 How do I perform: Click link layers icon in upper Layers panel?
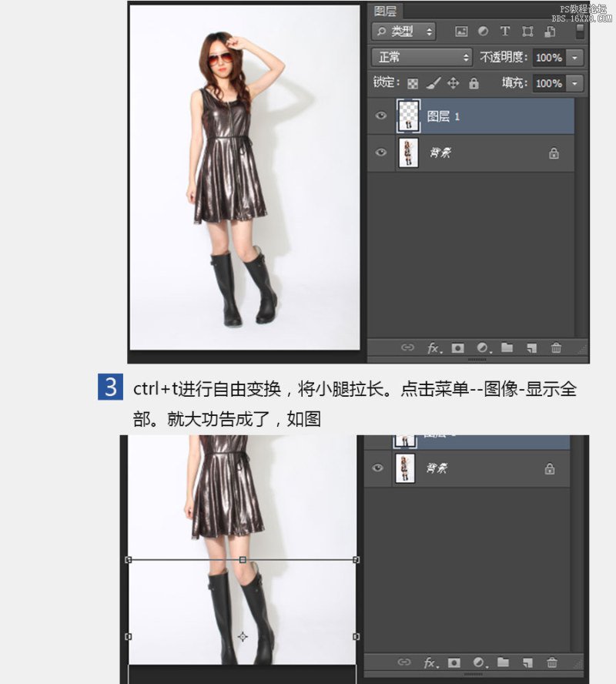point(407,347)
